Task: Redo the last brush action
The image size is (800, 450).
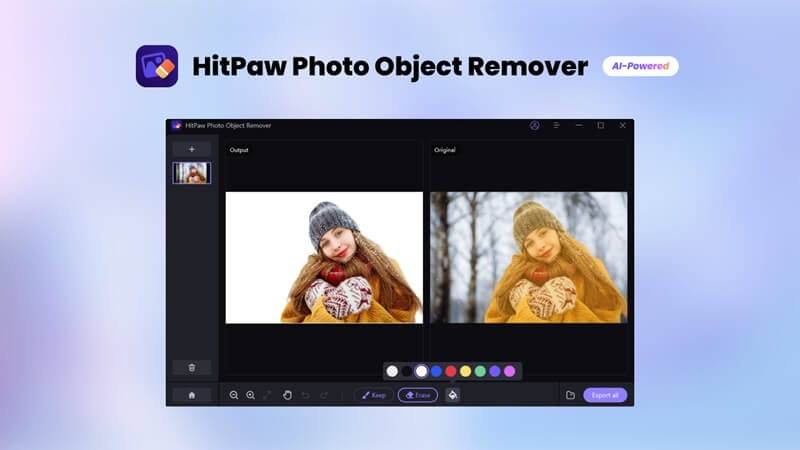Action: point(323,395)
